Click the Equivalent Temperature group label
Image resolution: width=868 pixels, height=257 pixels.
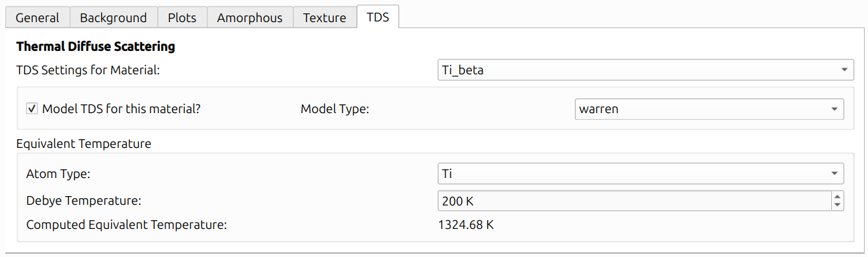[84, 144]
